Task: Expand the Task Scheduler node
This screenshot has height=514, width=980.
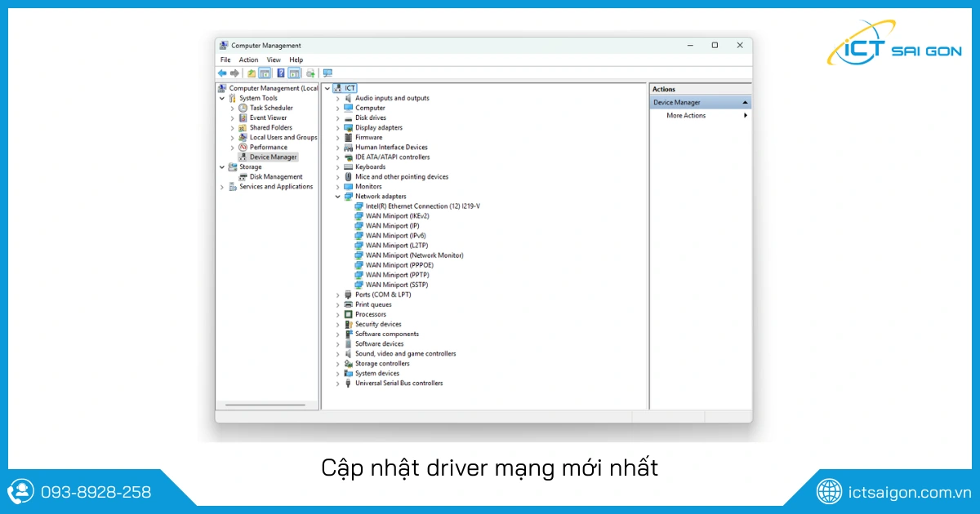Action: pos(232,108)
